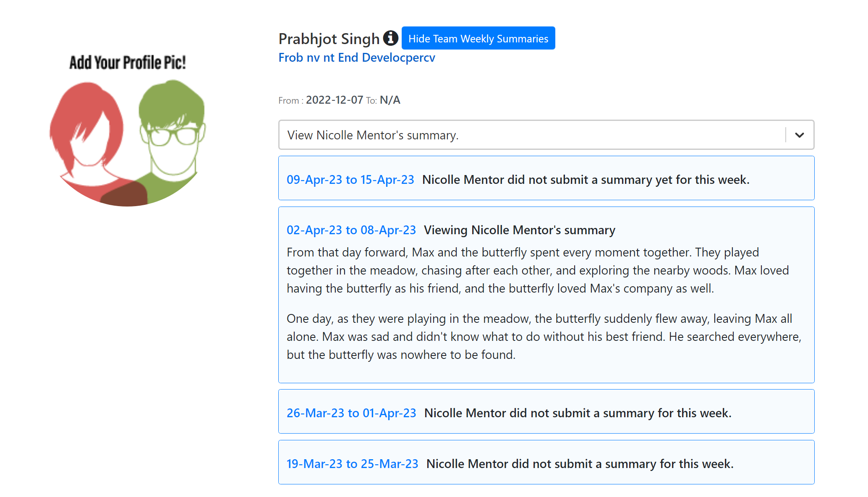
Task: Click the Hide Team Weekly Summaries button
Action: 478,38
